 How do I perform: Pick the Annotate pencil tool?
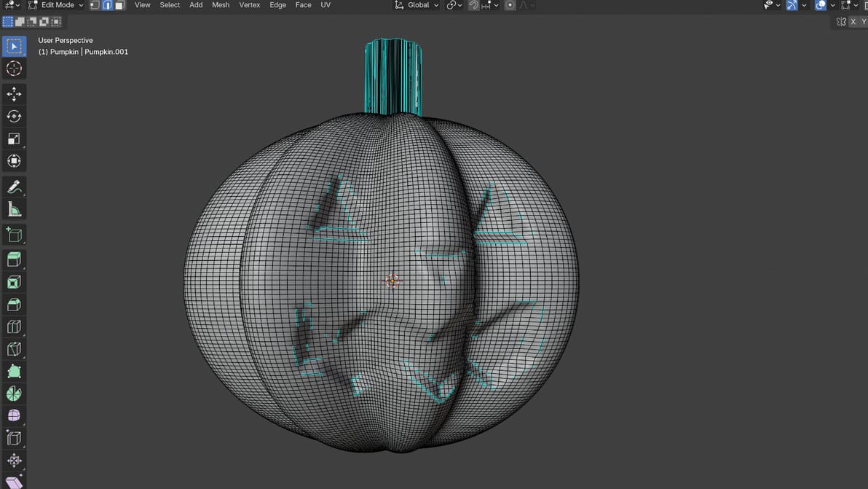(14, 187)
